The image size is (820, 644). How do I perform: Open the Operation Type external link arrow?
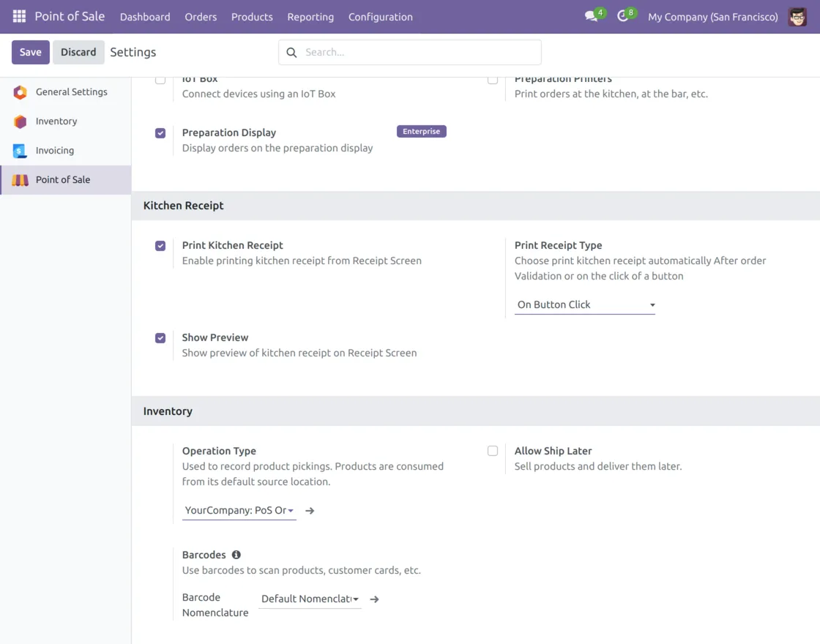point(310,511)
